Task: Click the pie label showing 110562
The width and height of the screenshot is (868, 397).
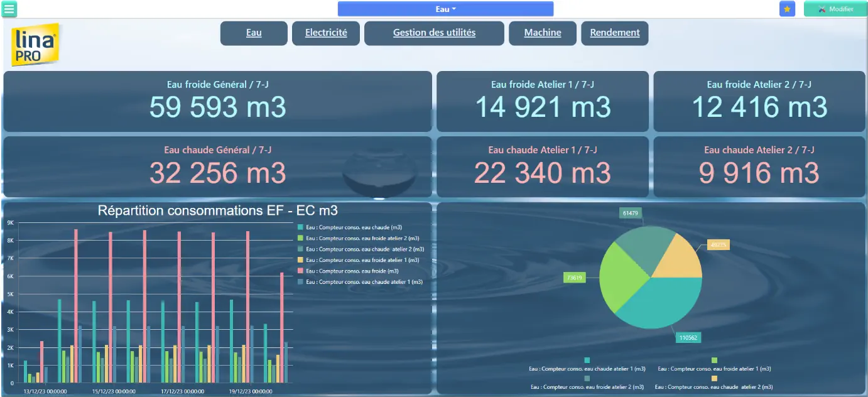Action: pyautogui.click(x=688, y=338)
